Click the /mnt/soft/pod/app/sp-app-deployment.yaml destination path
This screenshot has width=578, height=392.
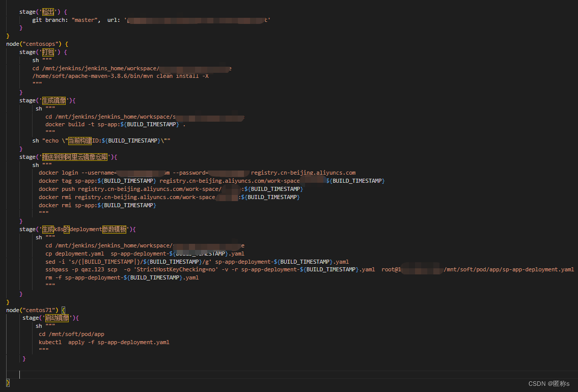click(509, 270)
